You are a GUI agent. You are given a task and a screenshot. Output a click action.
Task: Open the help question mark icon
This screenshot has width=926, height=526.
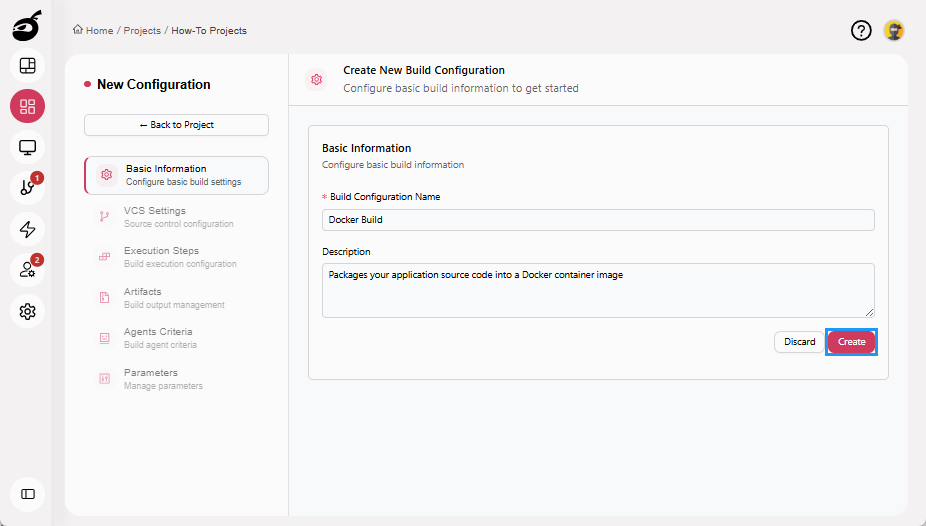point(861,30)
